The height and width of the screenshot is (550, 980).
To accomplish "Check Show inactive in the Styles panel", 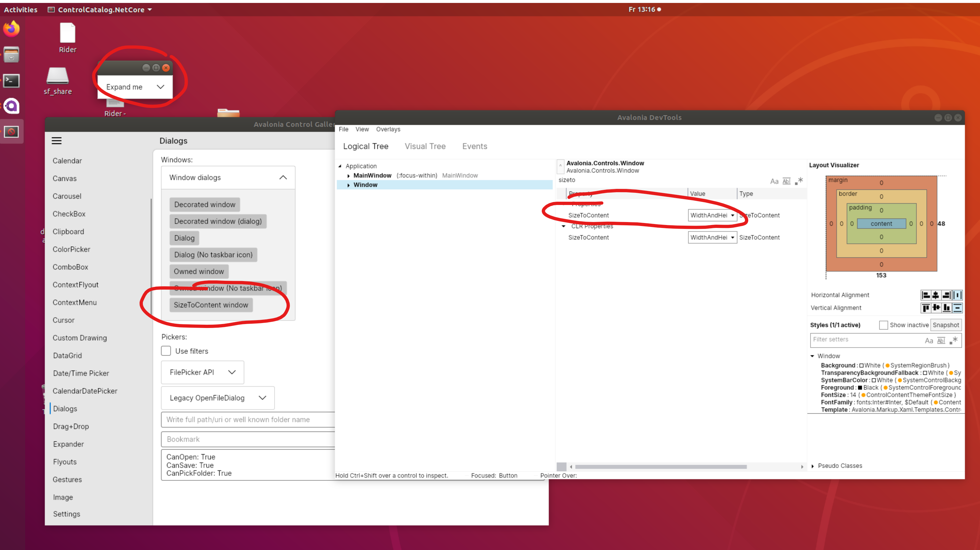I will click(x=883, y=325).
